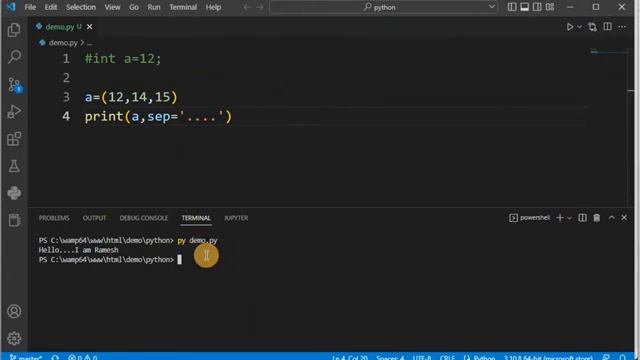
Task: Click the demo.py breadcrumb
Action: (x=63, y=43)
